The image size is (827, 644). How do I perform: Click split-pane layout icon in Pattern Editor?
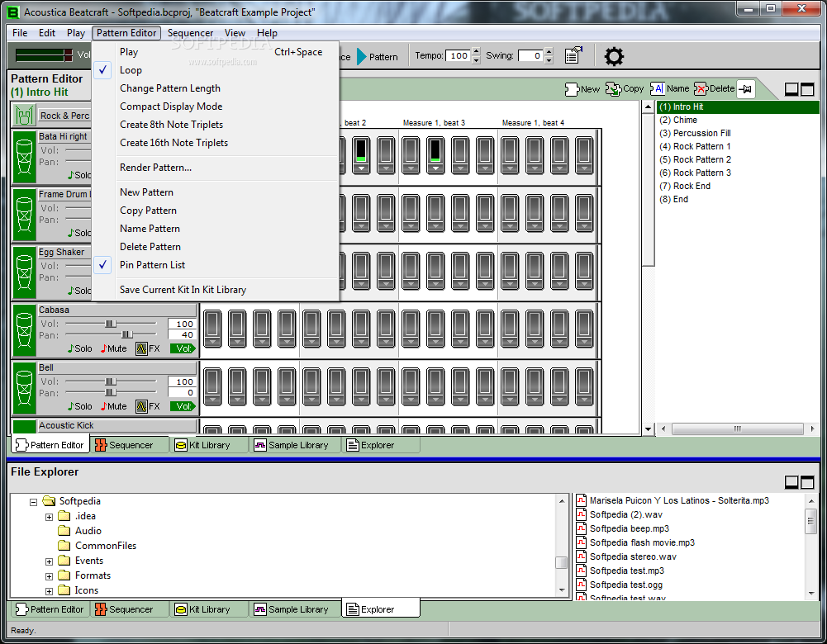807,89
